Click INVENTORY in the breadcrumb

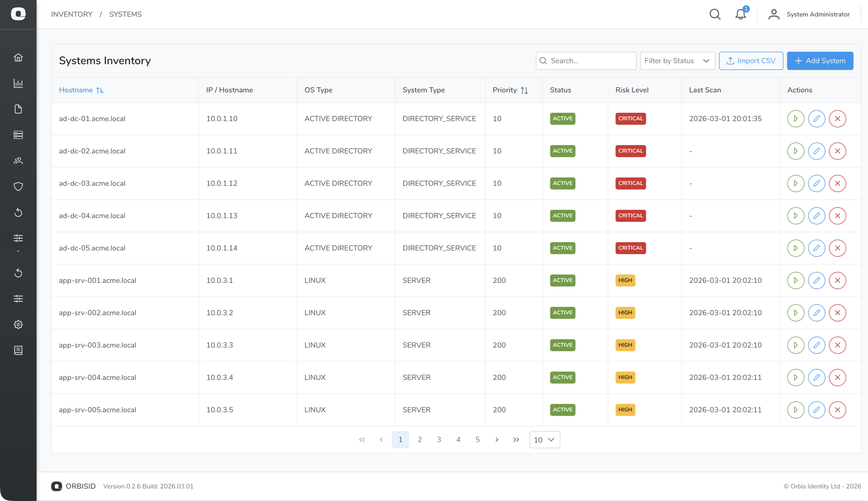72,14
